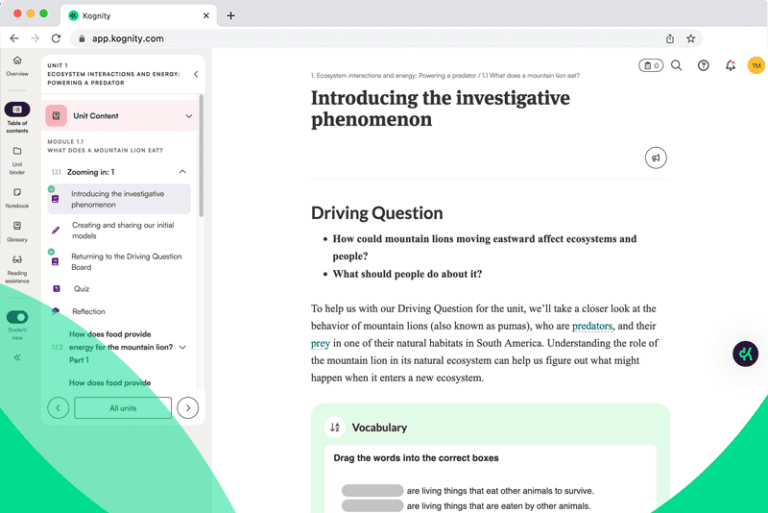The height and width of the screenshot is (513, 768).
Task: Expand How does food provide energy section
Action: [182, 347]
